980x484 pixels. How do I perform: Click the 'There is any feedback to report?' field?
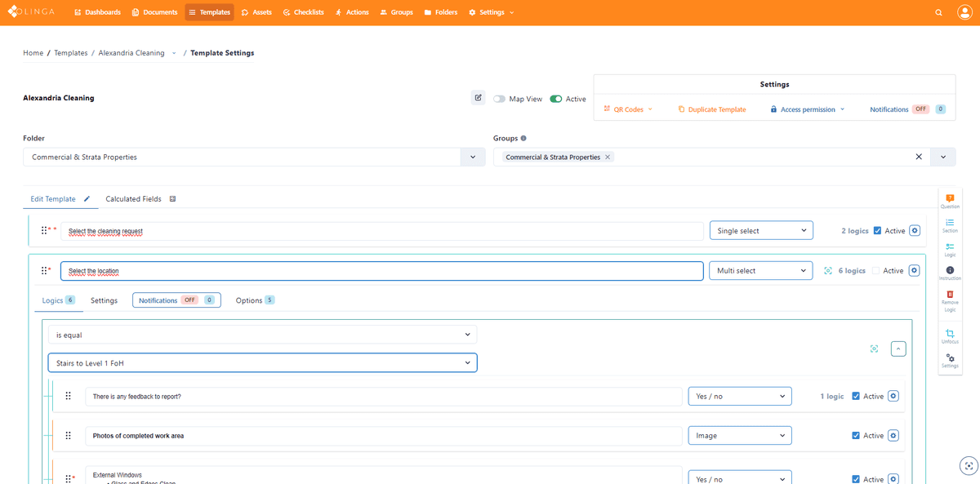pyautogui.click(x=383, y=397)
